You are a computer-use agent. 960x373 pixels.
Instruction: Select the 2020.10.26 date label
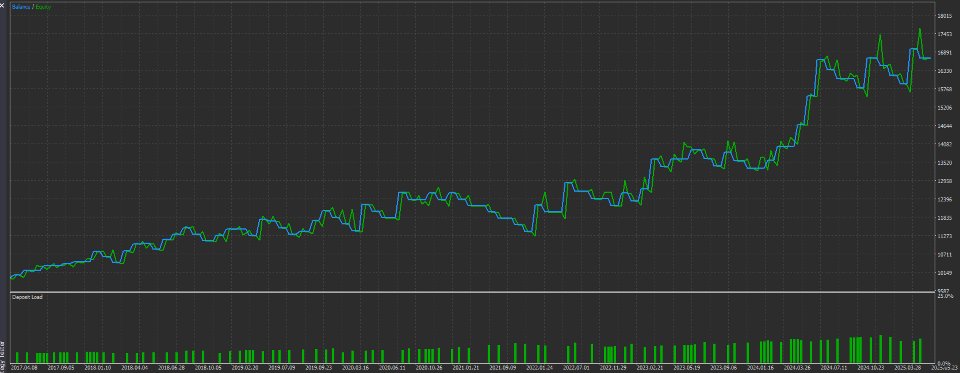click(429, 369)
